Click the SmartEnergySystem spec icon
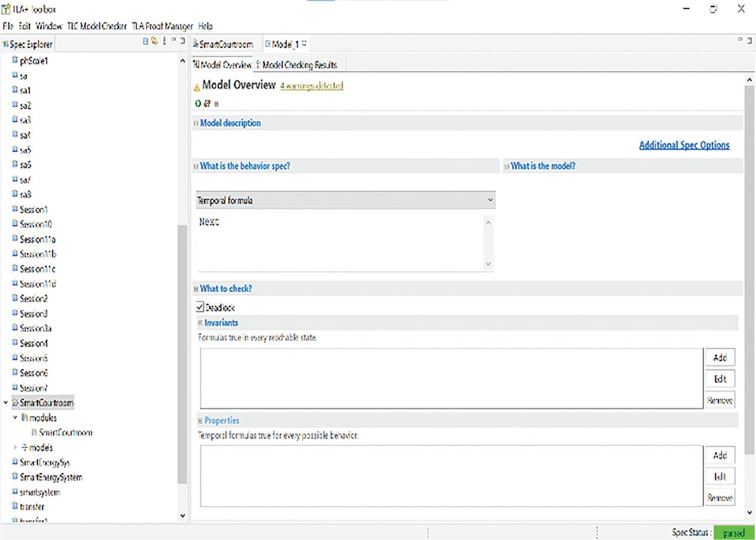 (15, 477)
